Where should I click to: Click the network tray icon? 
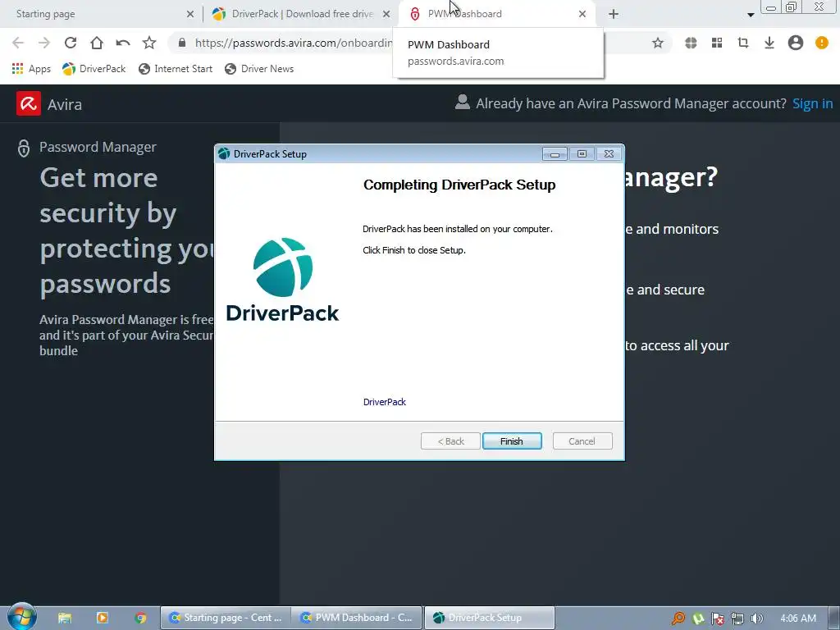click(x=737, y=619)
